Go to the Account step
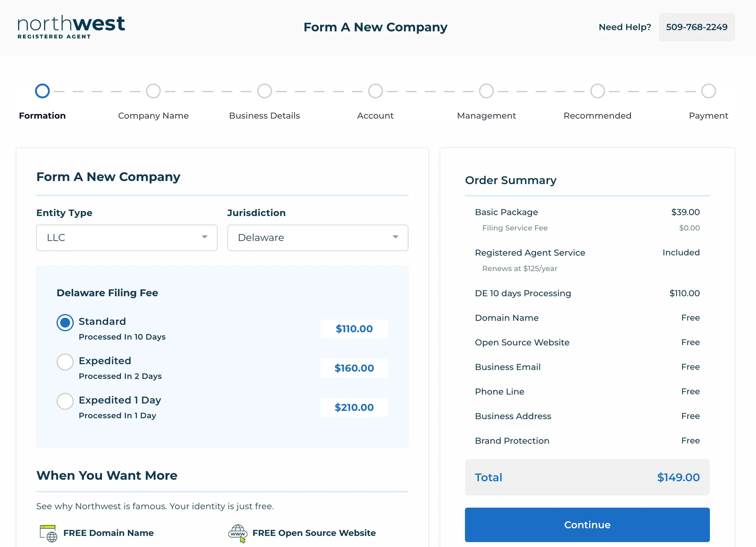756x547 pixels. pos(375,91)
